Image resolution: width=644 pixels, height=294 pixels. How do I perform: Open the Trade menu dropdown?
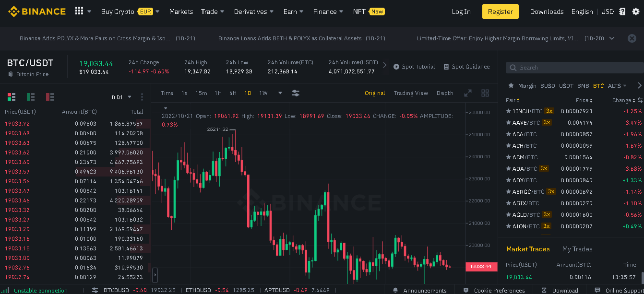(x=213, y=12)
